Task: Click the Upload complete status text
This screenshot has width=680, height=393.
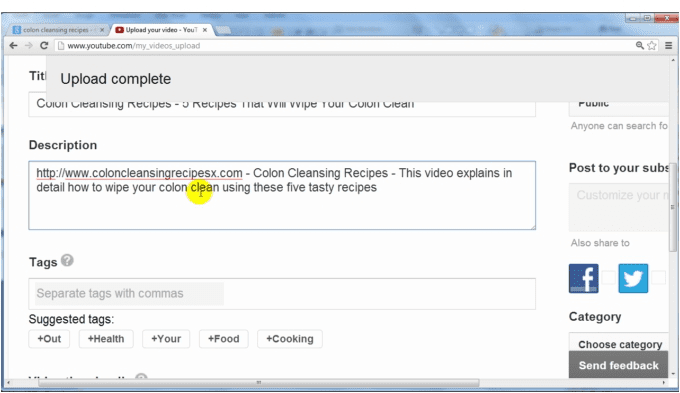Action: click(115, 79)
